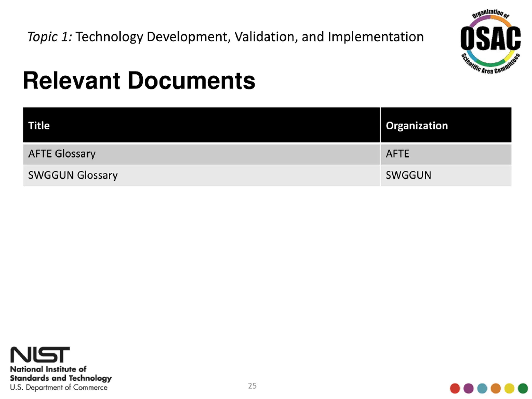The image size is (532, 399).
Task: Click Technology Development, Validation, and Implementation text
Action: point(250,37)
